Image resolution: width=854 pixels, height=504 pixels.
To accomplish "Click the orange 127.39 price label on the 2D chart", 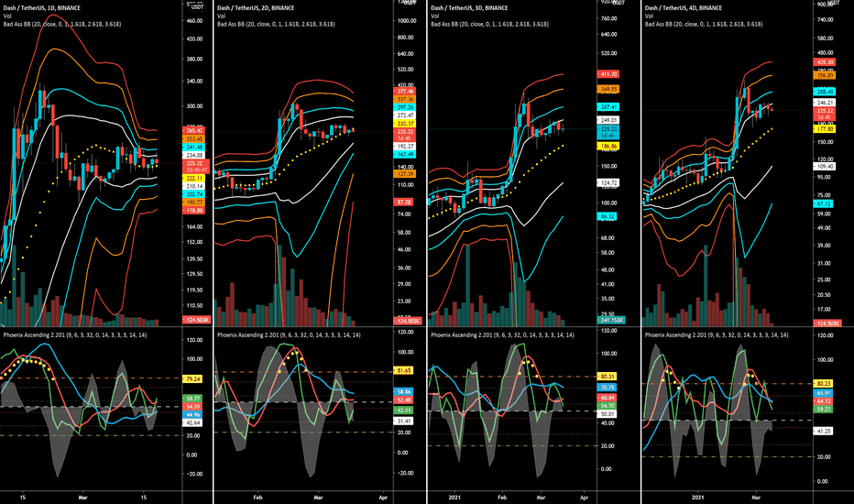I will [x=405, y=174].
